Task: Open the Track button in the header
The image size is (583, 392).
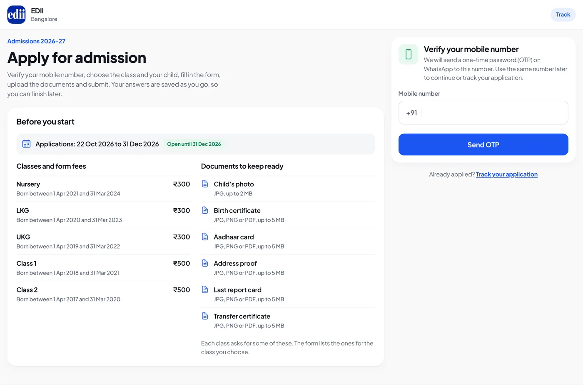Action: pyautogui.click(x=563, y=15)
